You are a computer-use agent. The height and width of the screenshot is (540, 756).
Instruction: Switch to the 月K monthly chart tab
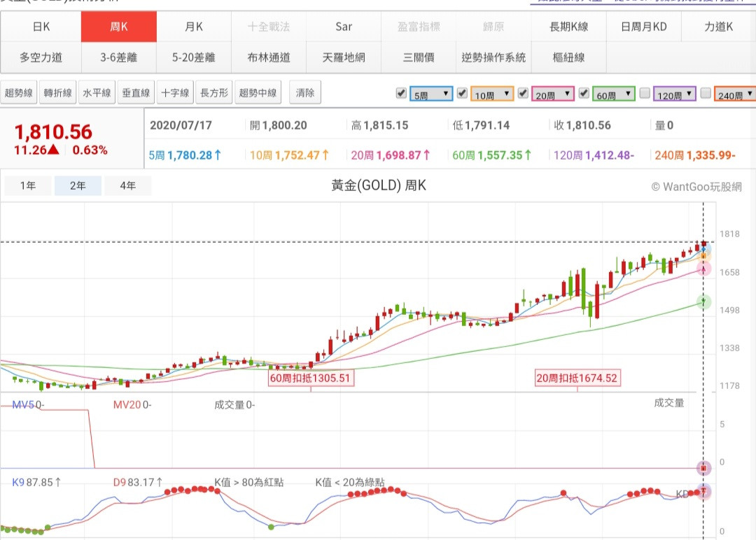(x=194, y=27)
